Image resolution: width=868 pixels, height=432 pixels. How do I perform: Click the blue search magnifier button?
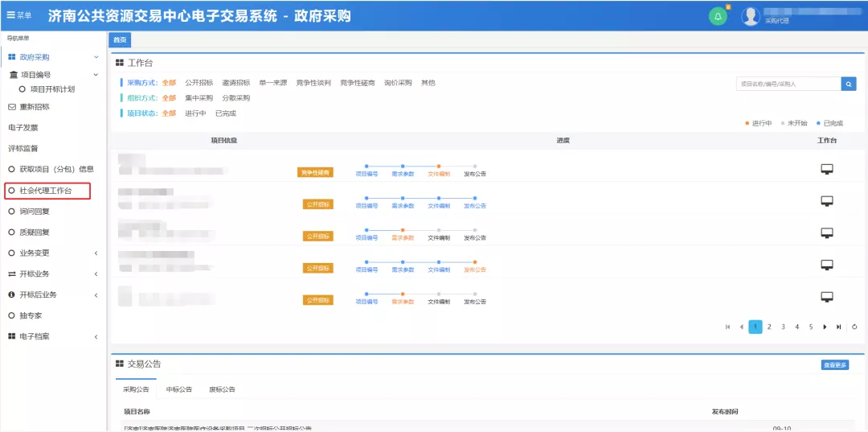tap(849, 84)
